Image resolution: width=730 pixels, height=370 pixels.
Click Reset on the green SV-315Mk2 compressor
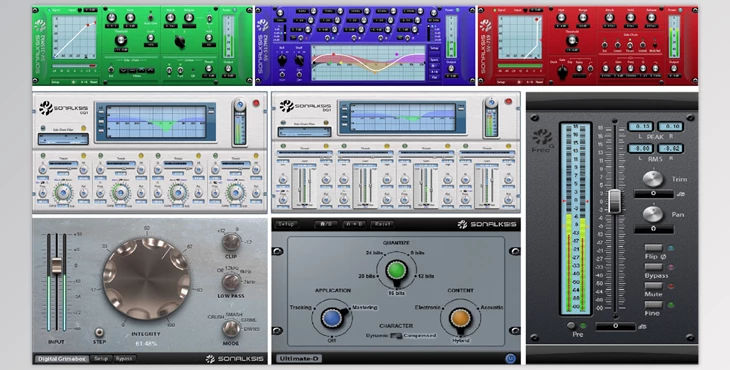94,82
